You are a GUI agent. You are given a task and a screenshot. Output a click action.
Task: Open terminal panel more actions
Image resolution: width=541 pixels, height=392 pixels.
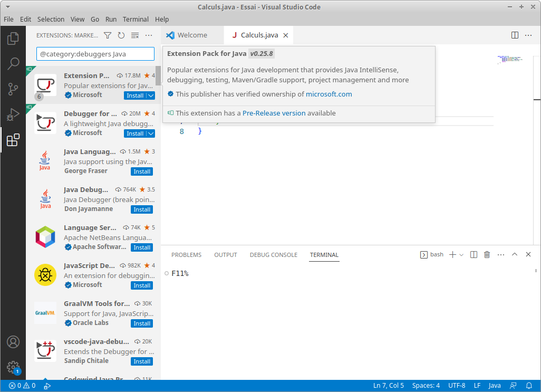[x=500, y=255]
